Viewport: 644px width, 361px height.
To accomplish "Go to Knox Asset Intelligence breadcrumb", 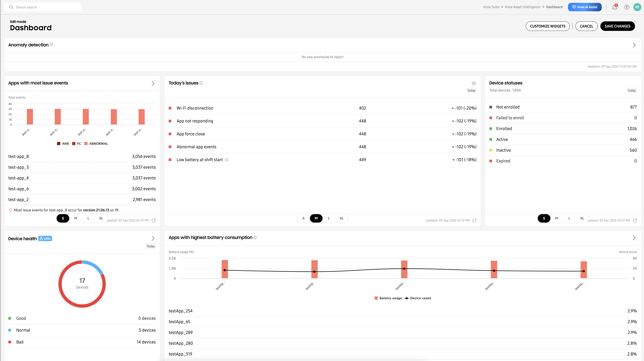I will tap(523, 7).
